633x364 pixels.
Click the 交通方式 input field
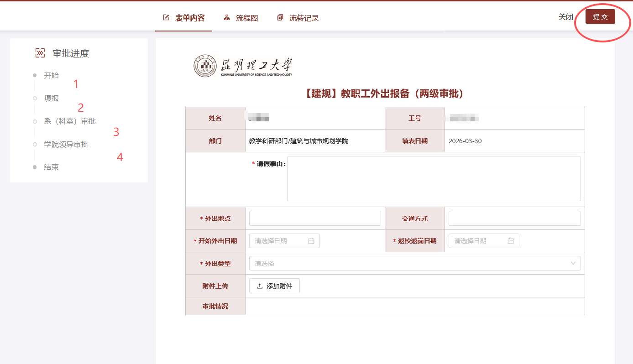coord(514,218)
